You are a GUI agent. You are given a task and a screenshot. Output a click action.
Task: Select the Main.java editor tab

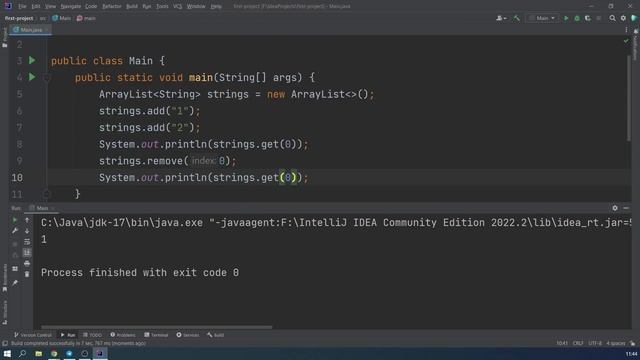(31, 30)
